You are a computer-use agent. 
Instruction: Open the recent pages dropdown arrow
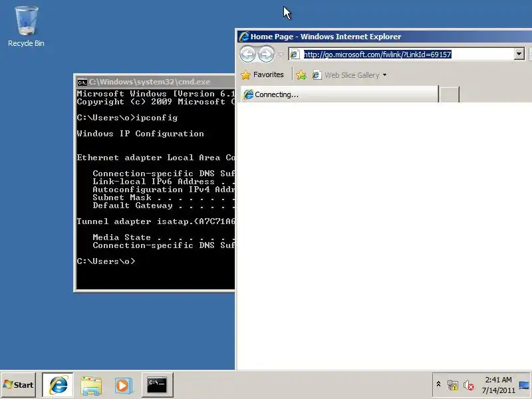(281, 55)
